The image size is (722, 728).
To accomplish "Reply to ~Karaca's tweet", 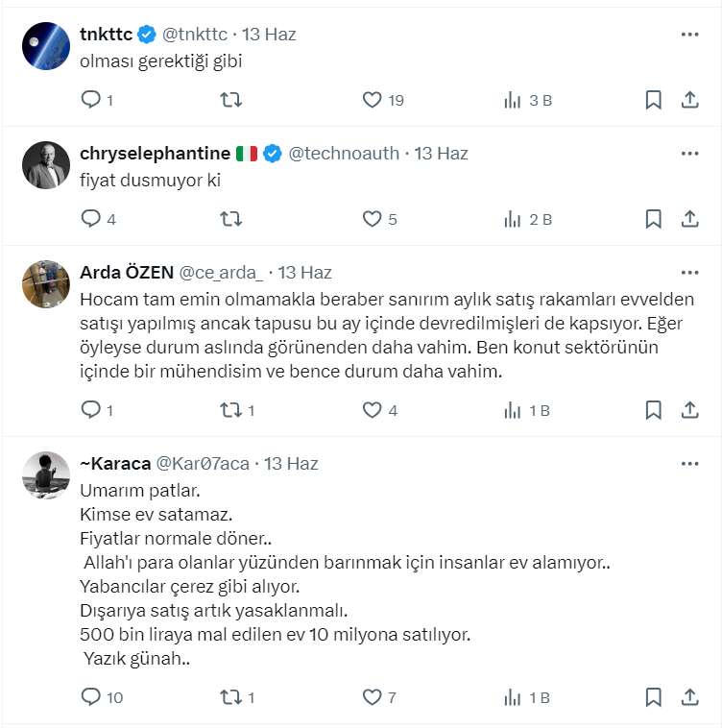I will [91, 697].
